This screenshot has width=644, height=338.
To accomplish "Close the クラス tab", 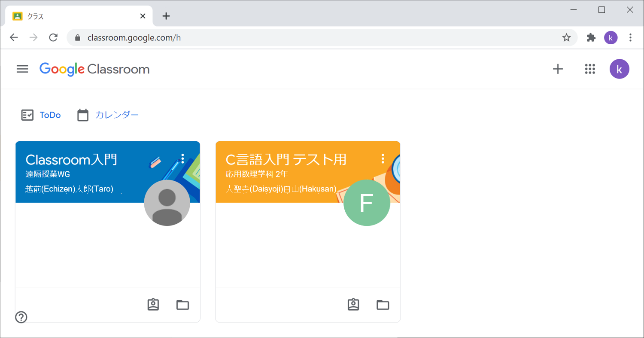I will click(x=143, y=16).
